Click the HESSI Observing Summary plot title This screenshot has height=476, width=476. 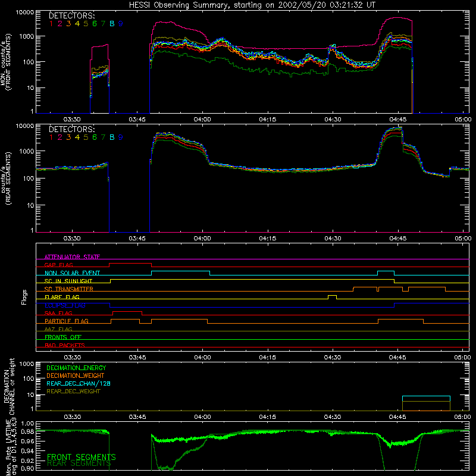pyautogui.click(x=252, y=5)
